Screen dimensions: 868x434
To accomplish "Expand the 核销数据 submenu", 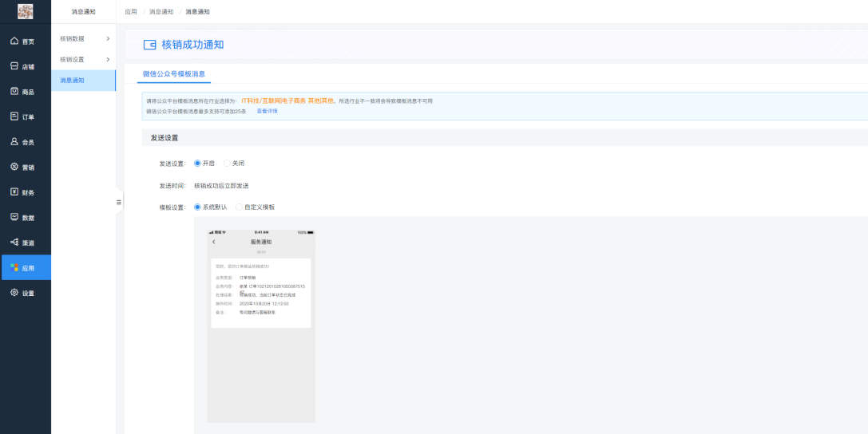I will (83, 38).
